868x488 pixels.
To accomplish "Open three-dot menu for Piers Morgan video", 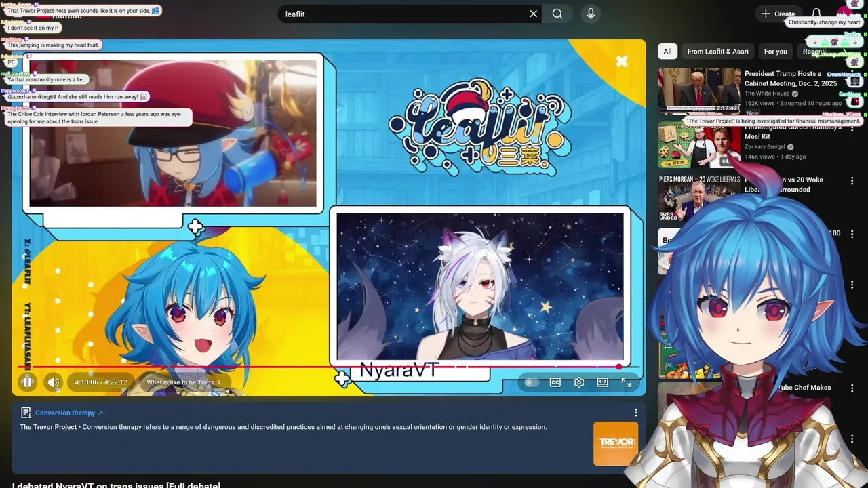I will [852, 181].
